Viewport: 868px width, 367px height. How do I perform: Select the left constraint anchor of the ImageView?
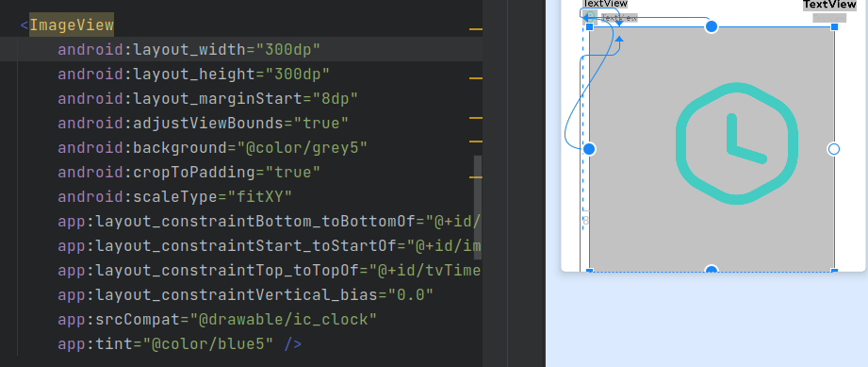(x=589, y=148)
